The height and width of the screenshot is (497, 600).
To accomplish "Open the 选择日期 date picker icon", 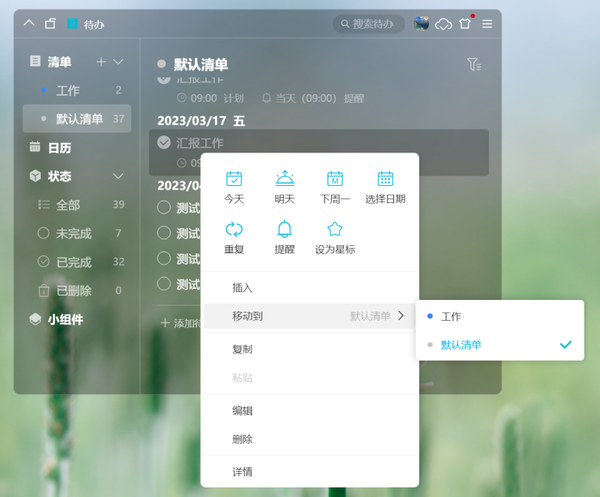I will pyautogui.click(x=385, y=180).
